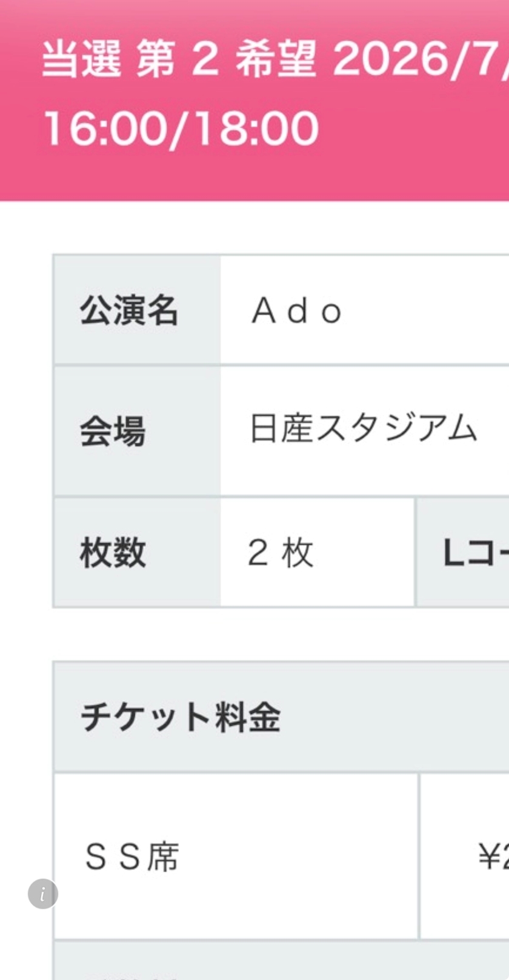Click the 当選 result text in banner
Screen dimensions: 509x980
(x=81, y=61)
